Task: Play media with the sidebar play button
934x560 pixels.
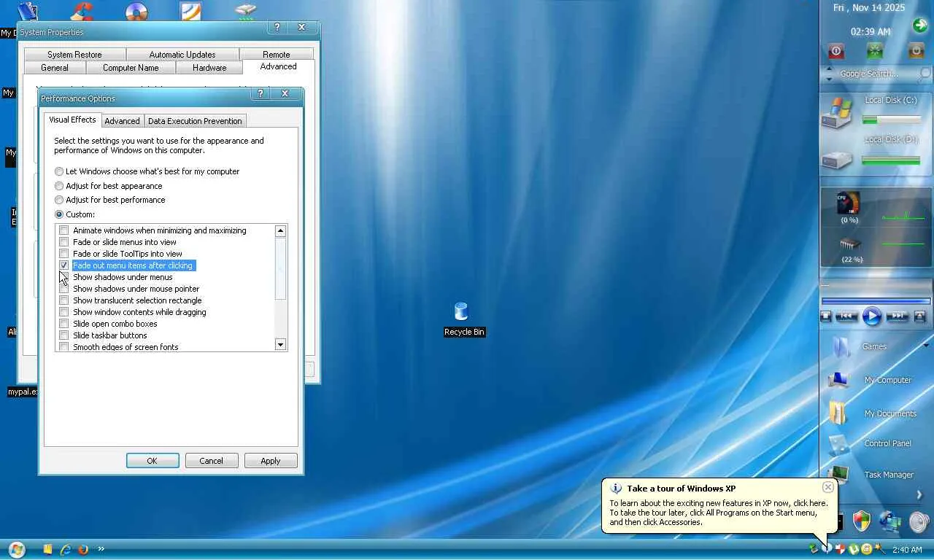Action: pos(872,316)
